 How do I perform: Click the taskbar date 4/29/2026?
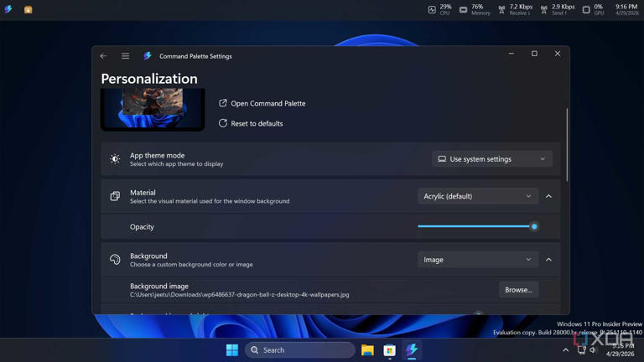pos(621,354)
